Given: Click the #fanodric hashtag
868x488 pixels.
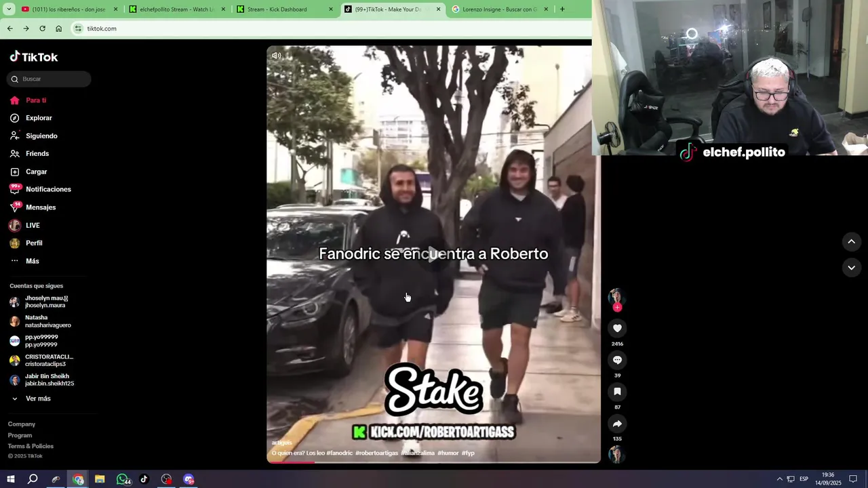Looking at the screenshot, I should point(340,453).
